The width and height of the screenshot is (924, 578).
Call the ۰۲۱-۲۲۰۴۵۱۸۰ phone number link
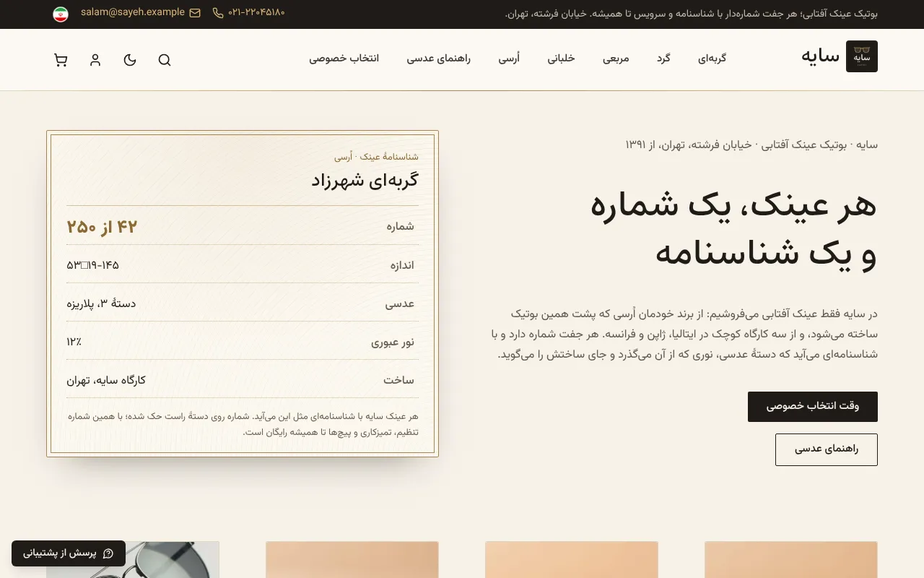tap(256, 12)
